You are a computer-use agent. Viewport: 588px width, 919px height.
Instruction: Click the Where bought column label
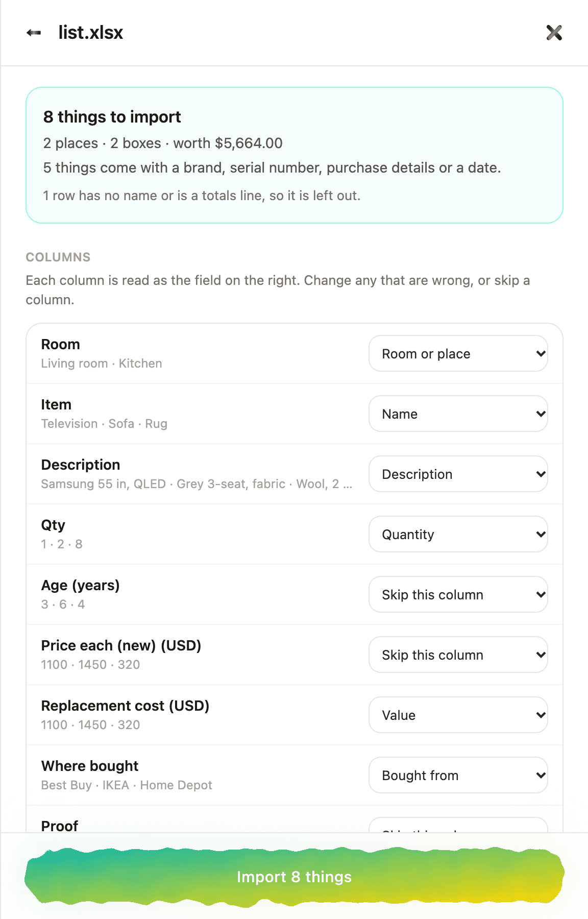coord(90,766)
